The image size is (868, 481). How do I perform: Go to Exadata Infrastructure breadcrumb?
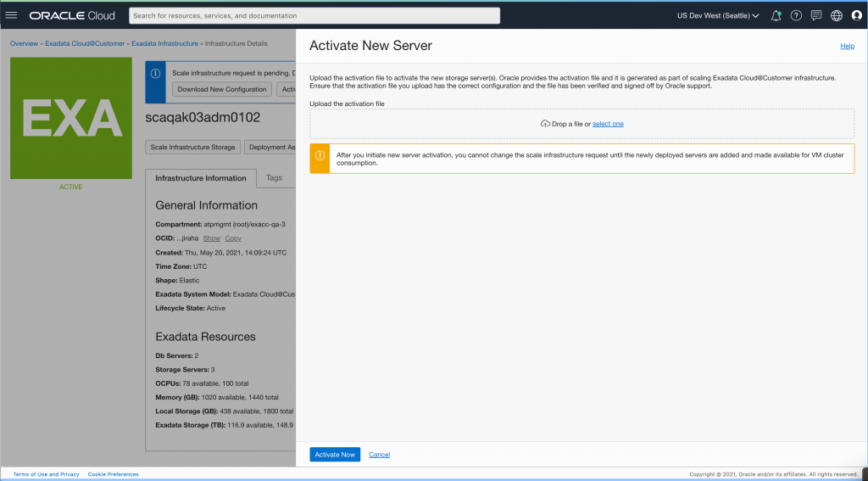pos(164,43)
